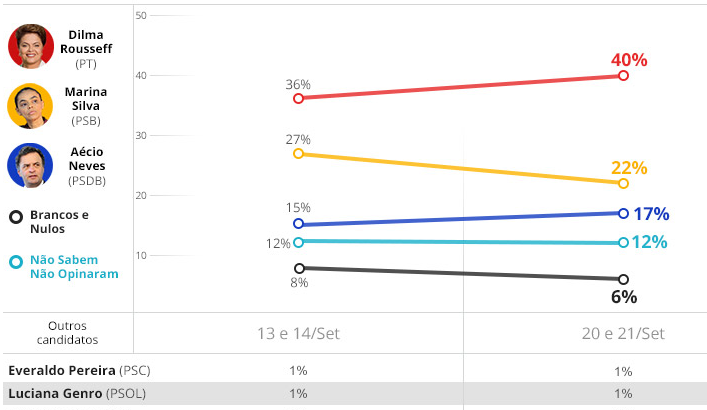Click the yellow 22% data point
707x410 pixels.
[623, 183]
